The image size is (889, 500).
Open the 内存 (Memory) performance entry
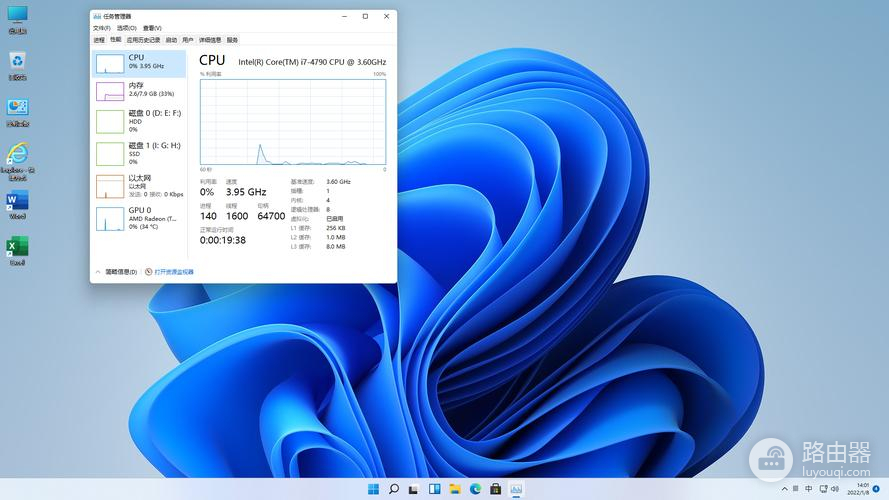[110, 91]
